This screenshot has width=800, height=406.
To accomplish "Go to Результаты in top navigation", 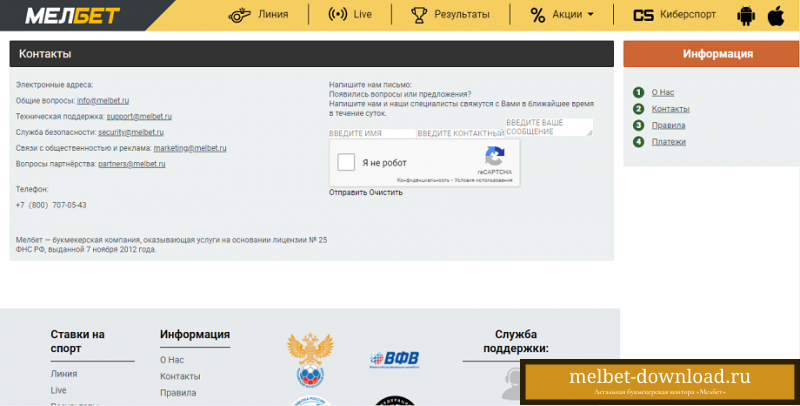I will (x=450, y=15).
